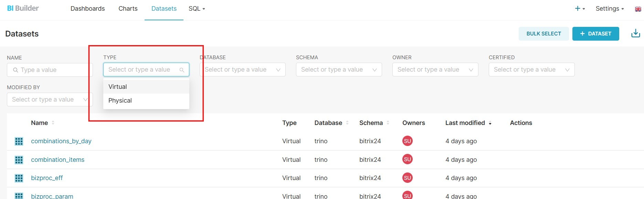Click grid icon beside combinations_by_day
The image size is (644, 199).
coord(19,141)
